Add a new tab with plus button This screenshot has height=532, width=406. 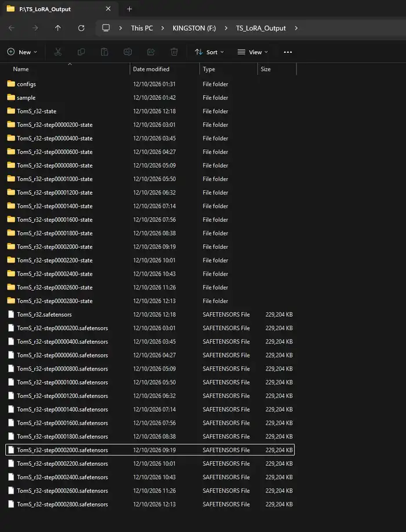(x=129, y=9)
